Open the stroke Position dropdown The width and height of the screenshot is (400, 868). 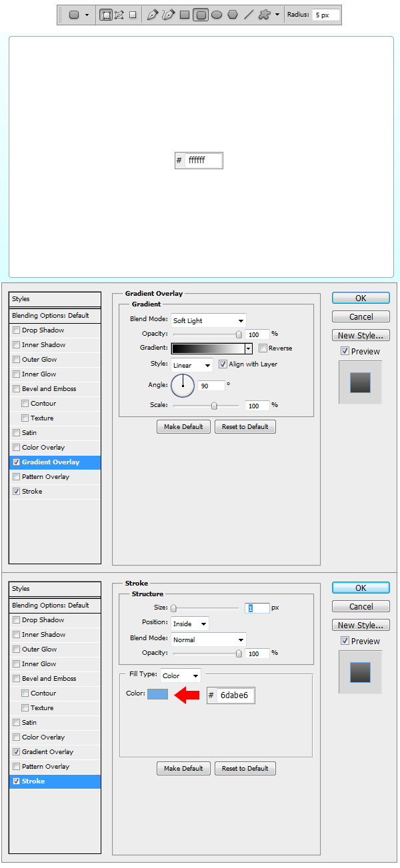190,624
